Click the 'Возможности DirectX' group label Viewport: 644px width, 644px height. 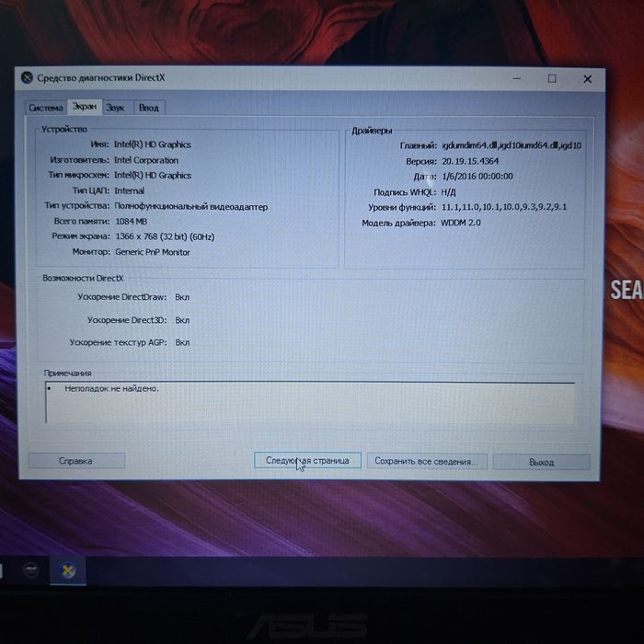tap(83, 279)
